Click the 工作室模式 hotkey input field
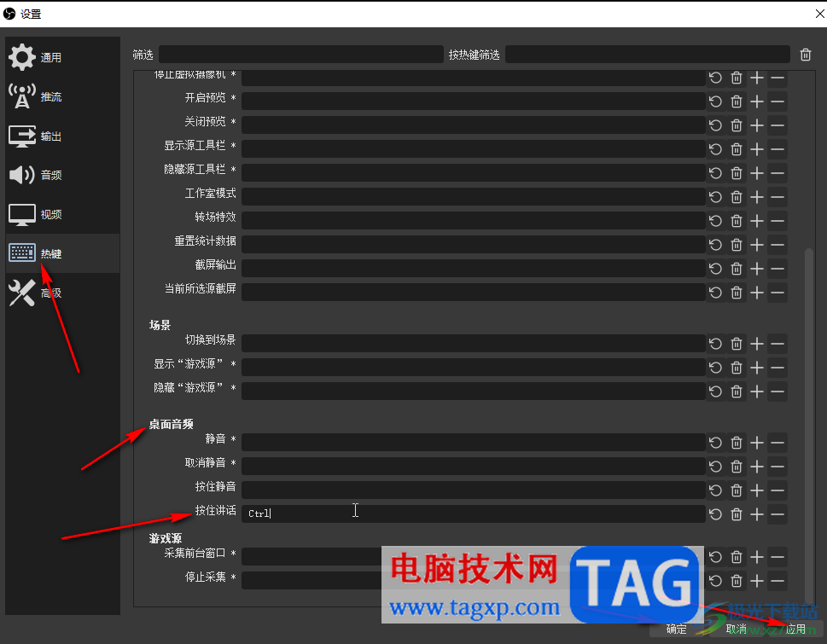 473,197
